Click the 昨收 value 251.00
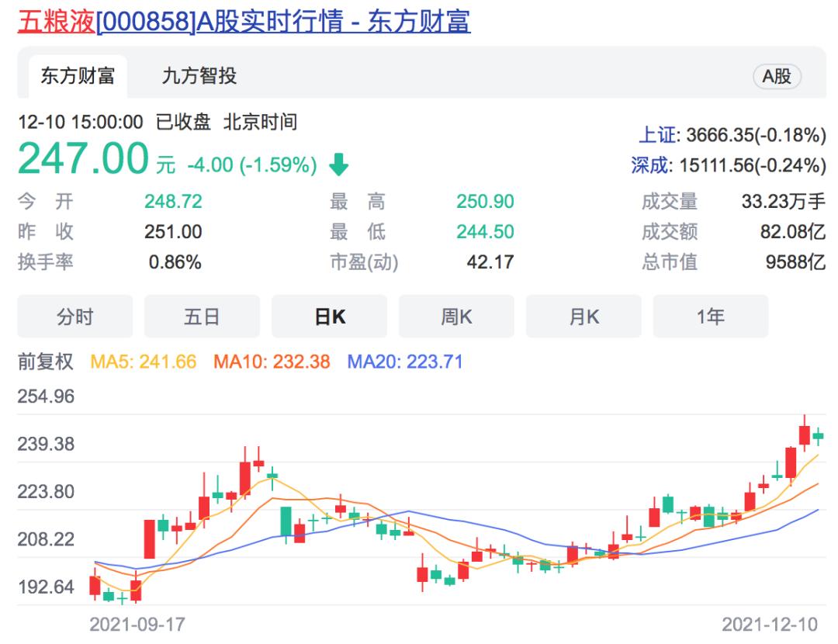This screenshot has width=838, height=644. [x=173, y=232]
